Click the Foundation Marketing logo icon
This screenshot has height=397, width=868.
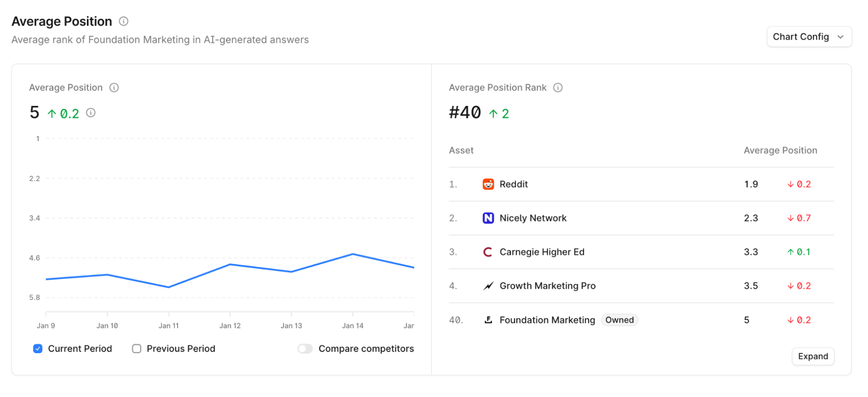488,320
